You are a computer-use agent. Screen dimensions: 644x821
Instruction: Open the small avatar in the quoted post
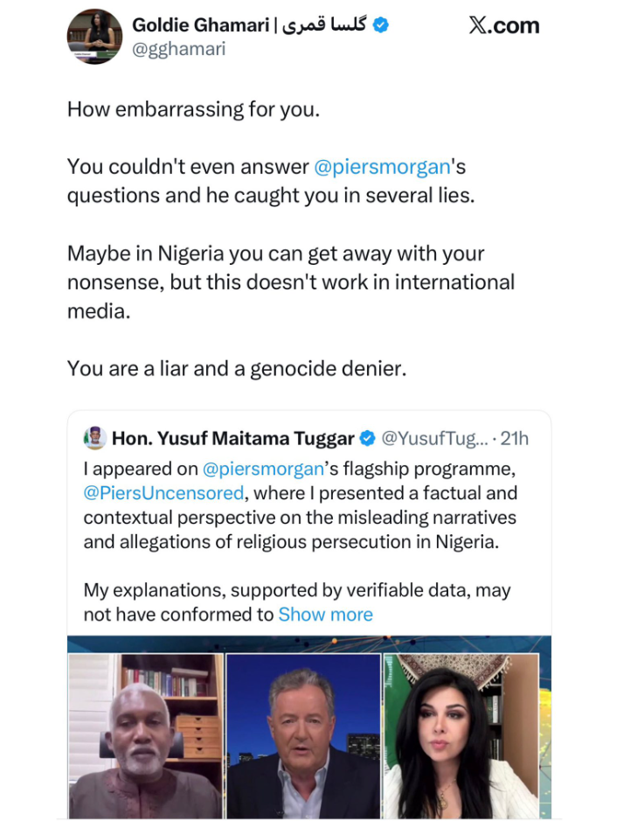[95, 438]
